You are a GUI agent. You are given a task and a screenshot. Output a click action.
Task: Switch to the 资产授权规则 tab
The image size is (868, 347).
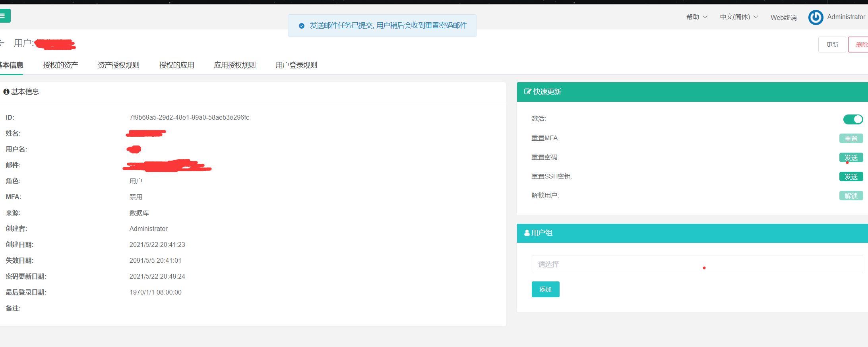(118, 65)
